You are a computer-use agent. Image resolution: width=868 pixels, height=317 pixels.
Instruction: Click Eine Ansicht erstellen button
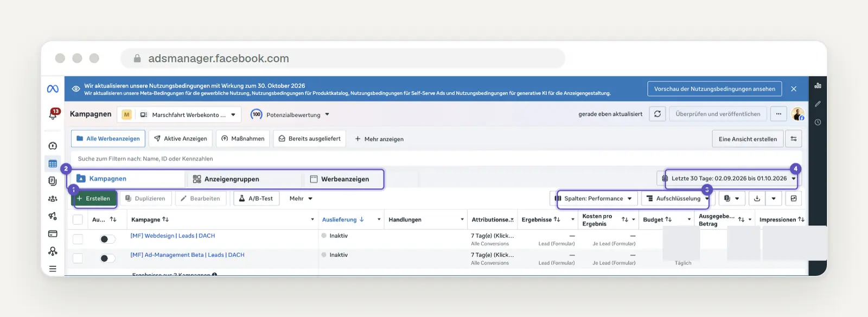tap(748, 139)
